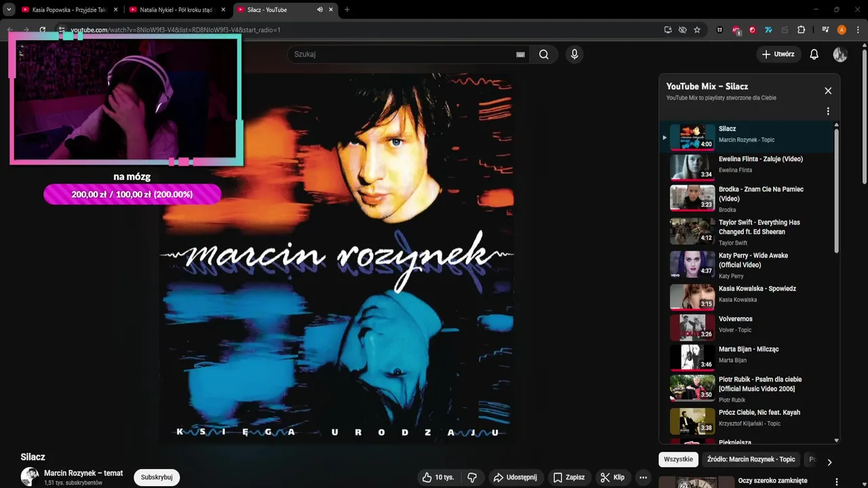Open YouTube Mix playlist options menu
This screenshot has height=488, width=868.
[828, 111]
